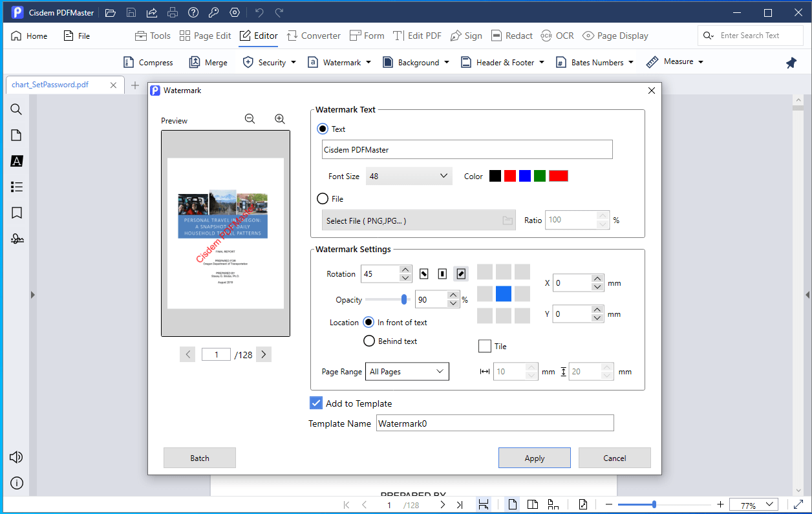Image resolution: width=812 pixels, height=514 pixels.
Task: Close the chart_SetPassword.pdf tab
Action: pos(114,85)
